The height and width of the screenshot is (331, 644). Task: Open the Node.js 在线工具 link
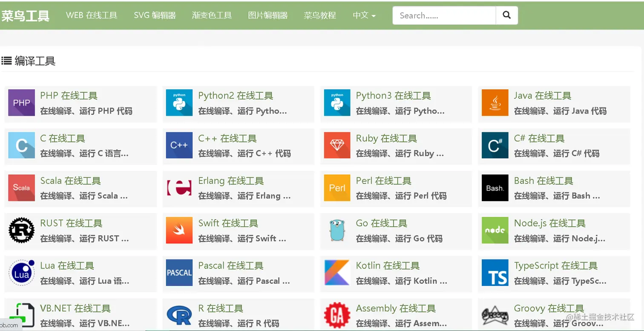tap(550, 223)
